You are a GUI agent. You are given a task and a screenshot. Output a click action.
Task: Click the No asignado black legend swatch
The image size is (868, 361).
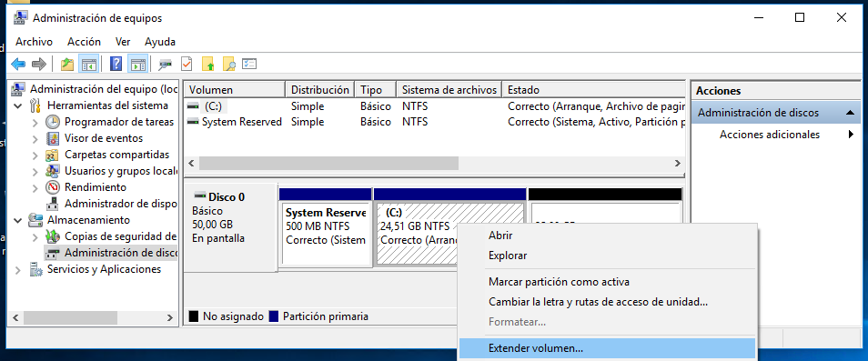pyautogui.click(x=193, y=316)
